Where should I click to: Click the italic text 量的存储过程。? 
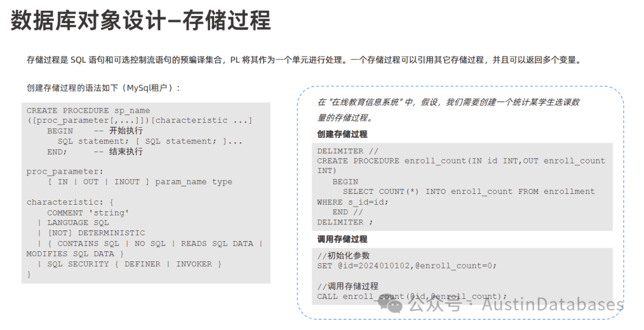tap(345, 118)
